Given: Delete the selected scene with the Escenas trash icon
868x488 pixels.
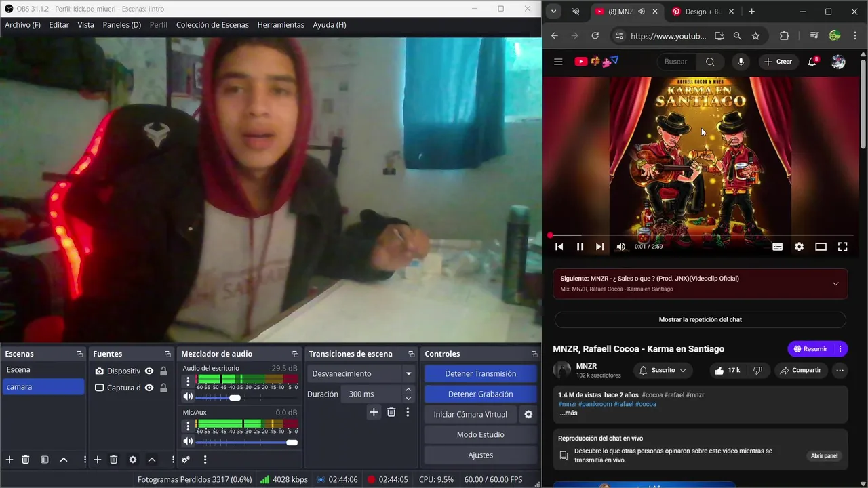Looking at the screenshot, I should pos(26,460).
